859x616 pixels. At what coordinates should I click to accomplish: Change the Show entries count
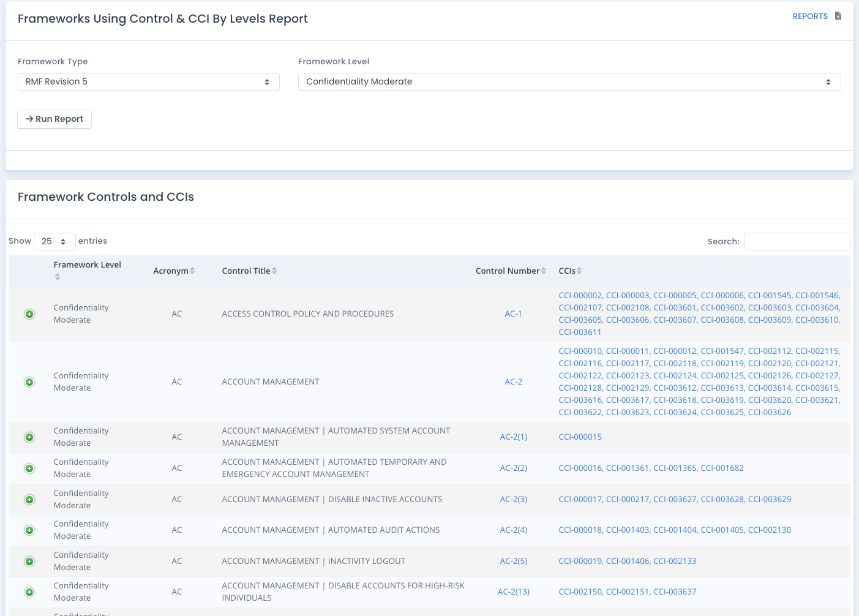(54, 241)
